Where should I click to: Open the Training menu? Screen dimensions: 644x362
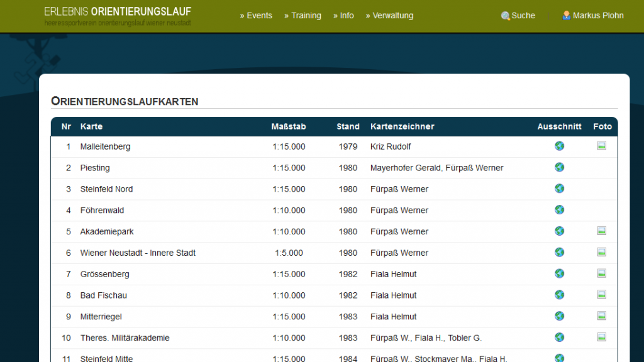point(303,16)
